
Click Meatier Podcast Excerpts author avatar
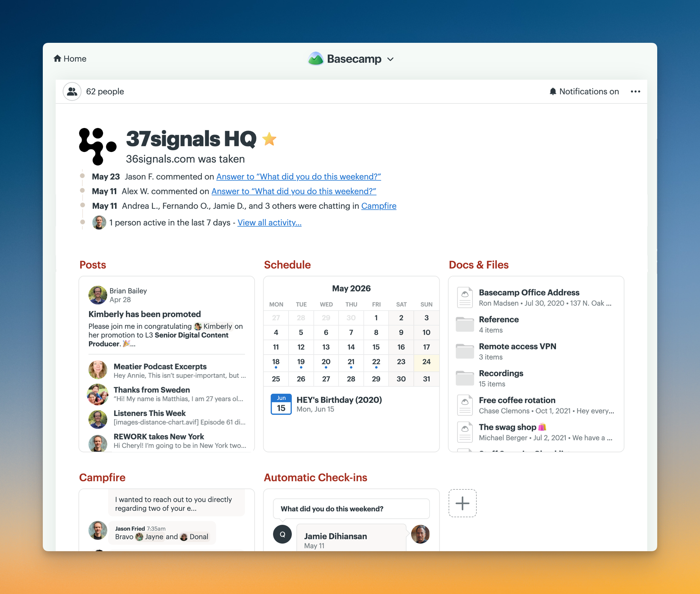click(x=98, y=370)
